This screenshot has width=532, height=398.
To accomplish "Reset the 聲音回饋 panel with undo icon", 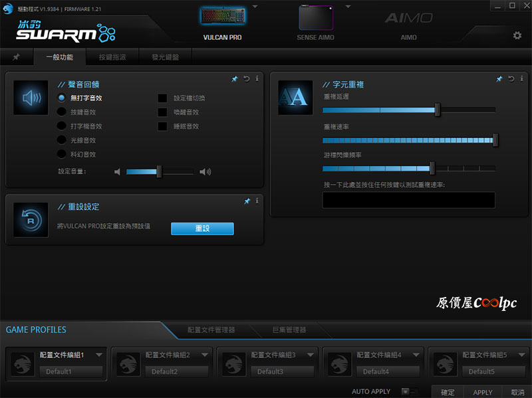I will (246, 79).
